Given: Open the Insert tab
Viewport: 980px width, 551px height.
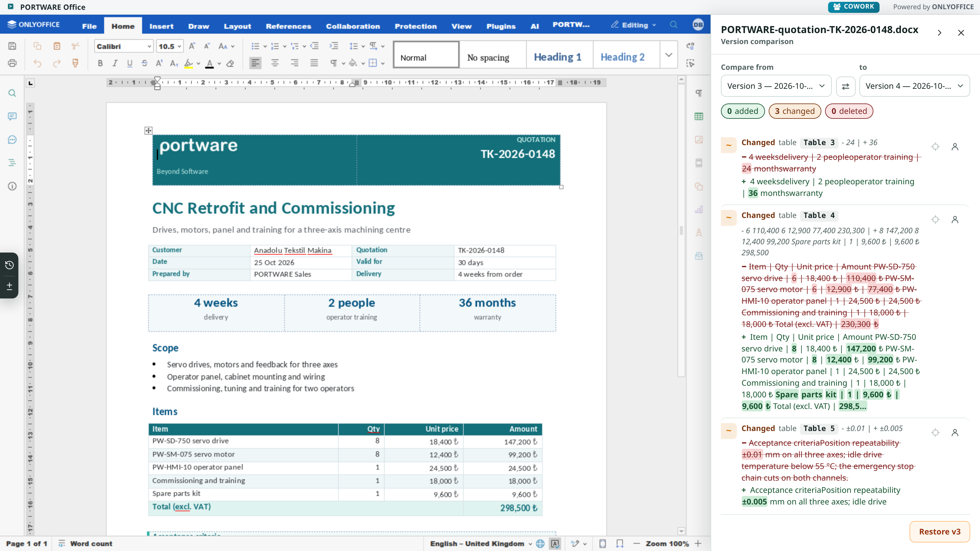Looking at the screenshot, I should 161,26.
